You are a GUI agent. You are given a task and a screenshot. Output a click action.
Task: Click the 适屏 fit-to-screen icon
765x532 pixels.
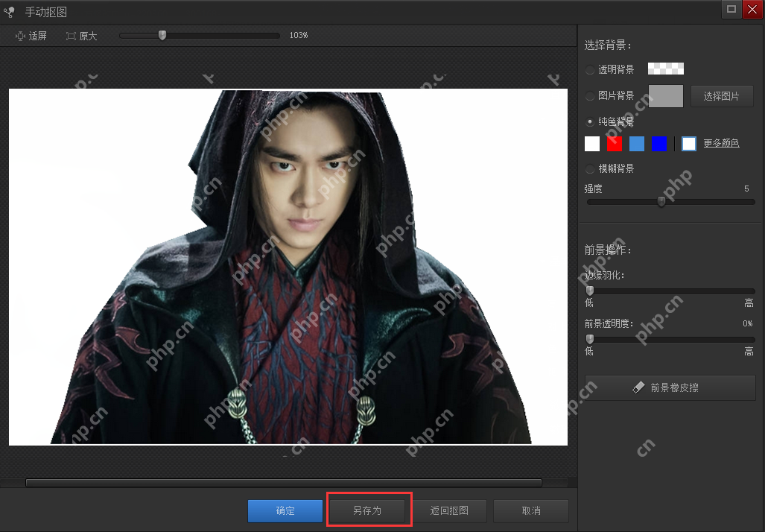(20, 36)
